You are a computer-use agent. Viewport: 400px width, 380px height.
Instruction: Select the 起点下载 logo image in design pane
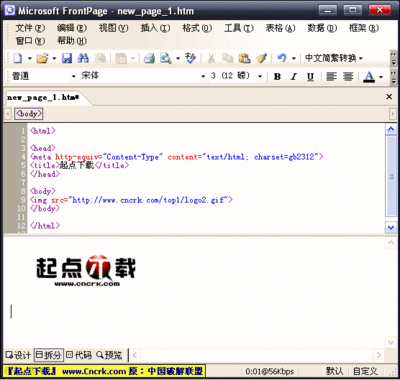tap(86, 271)
